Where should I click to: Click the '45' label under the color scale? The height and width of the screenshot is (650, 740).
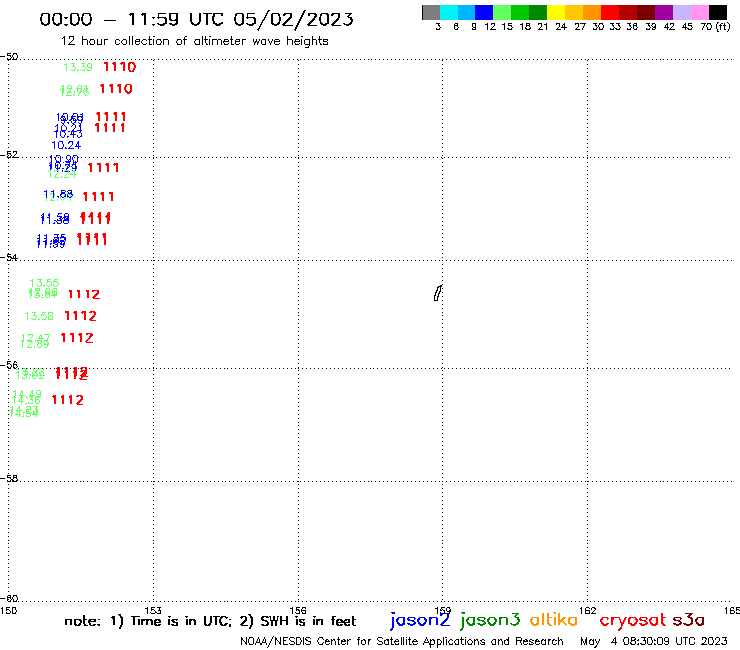687,27
